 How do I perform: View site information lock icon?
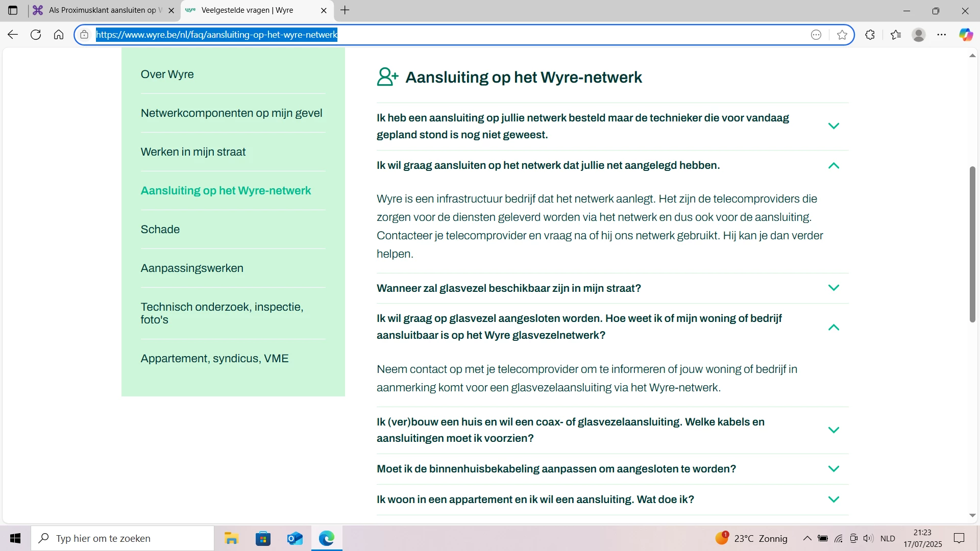click(x=84, y=35)
